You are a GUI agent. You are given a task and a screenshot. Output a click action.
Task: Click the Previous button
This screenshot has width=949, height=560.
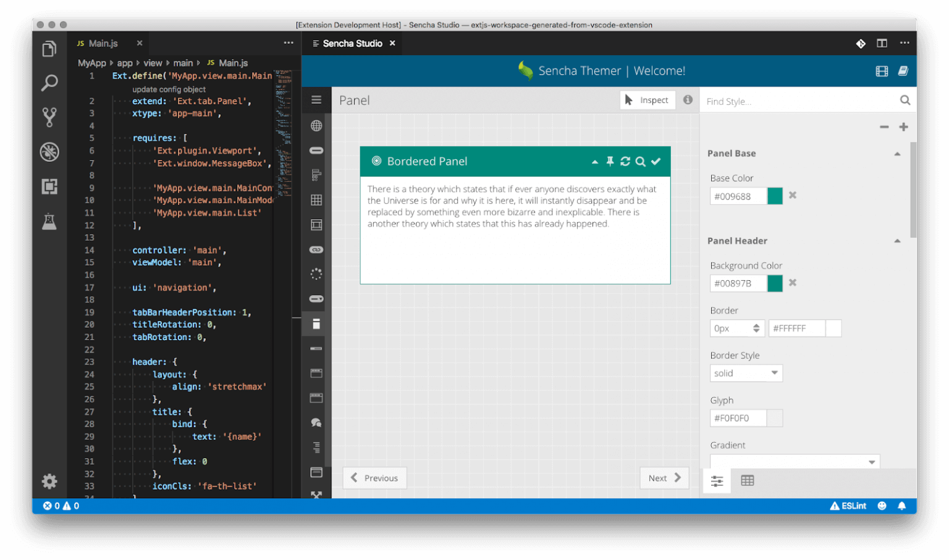374,478
